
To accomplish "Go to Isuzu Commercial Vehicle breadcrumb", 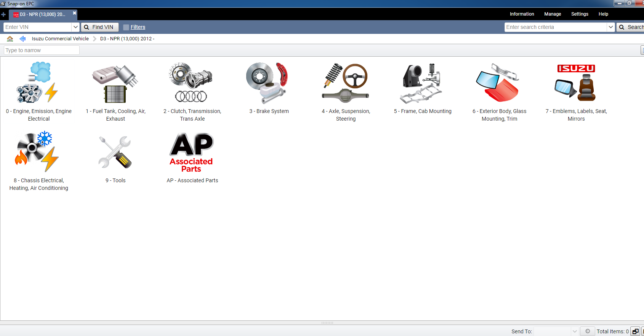I will [x=60, y=39].
